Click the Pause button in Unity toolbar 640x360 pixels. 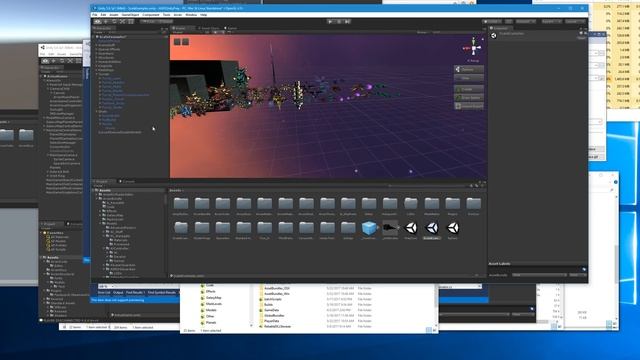point(339,21)
